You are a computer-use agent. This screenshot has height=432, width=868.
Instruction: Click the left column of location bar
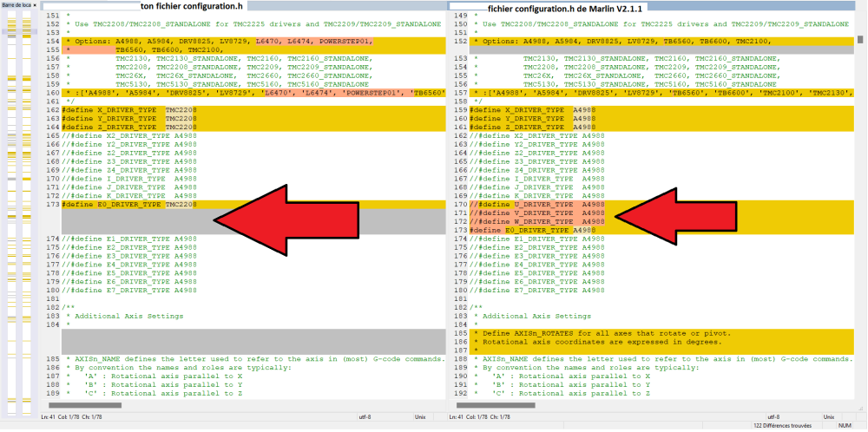(11, 216)
